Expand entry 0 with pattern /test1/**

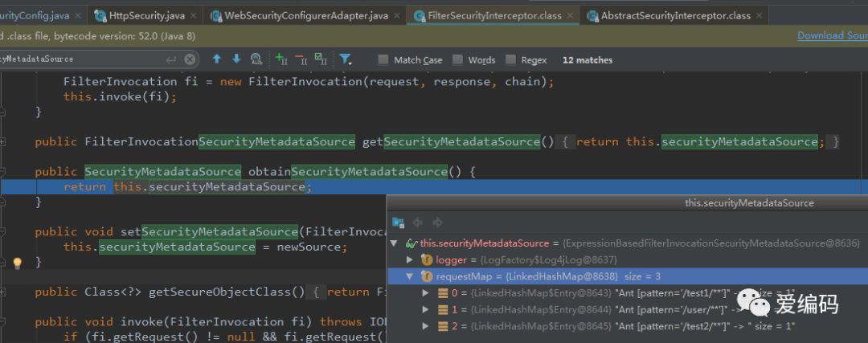(x=426, y=292)
